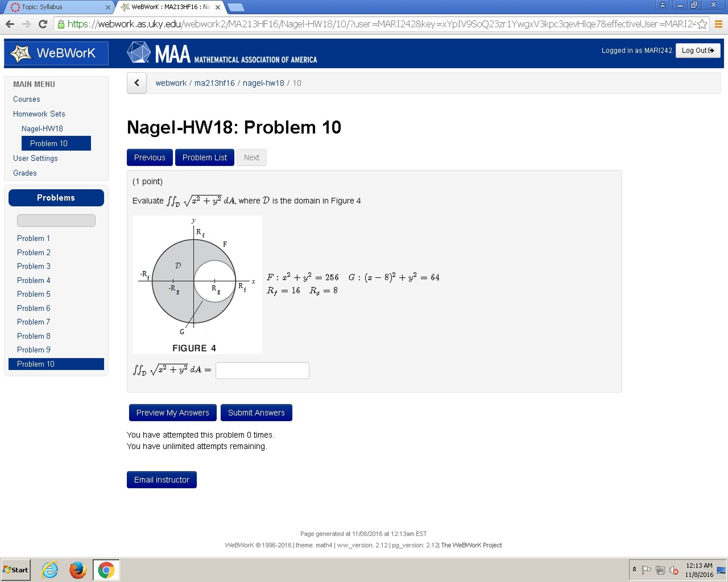Click the Problems header button
This screenshot has height=582, width=728.
[x=56, y=198]
